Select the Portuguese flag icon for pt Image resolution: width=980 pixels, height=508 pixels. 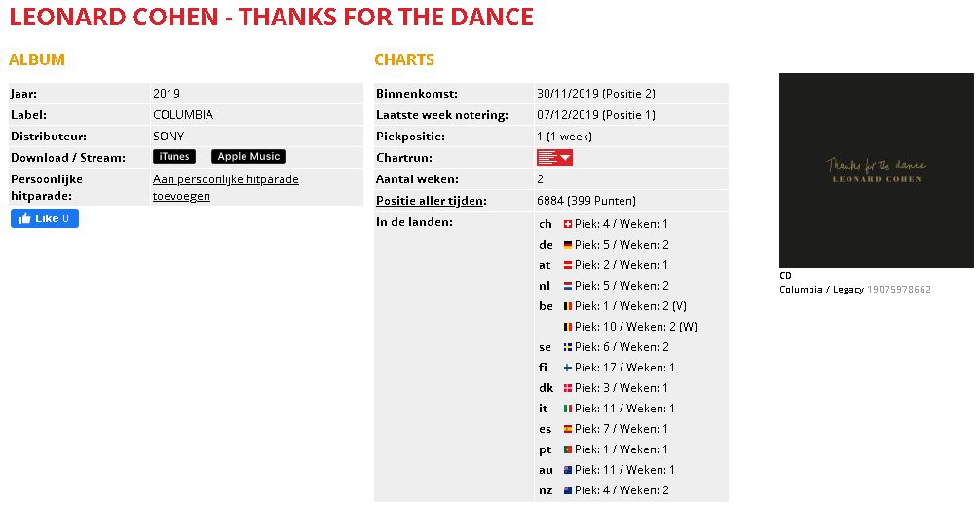[x=568, y=449]
